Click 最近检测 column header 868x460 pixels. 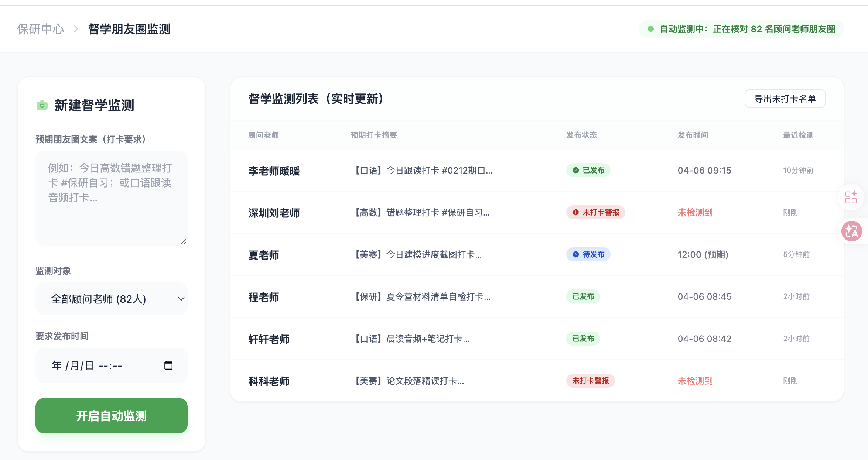pos(799,135)
